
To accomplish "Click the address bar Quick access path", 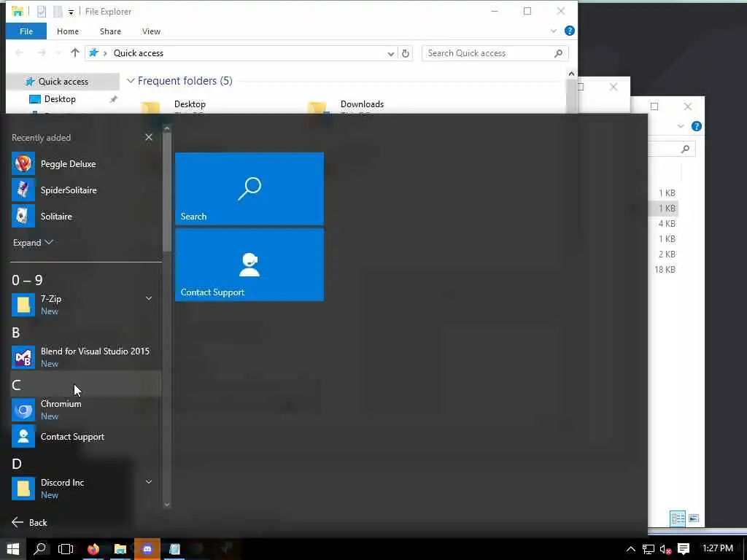I will point(138,53).
